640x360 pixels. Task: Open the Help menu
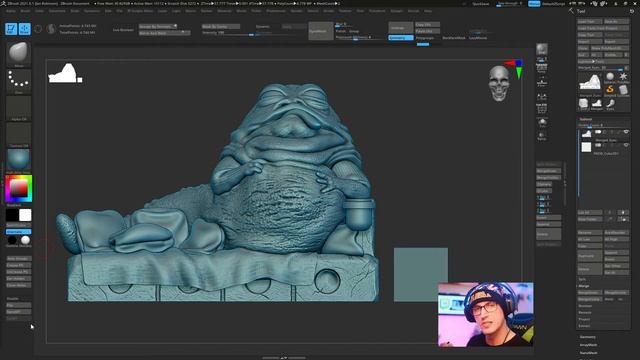click(x=428, y=11)
